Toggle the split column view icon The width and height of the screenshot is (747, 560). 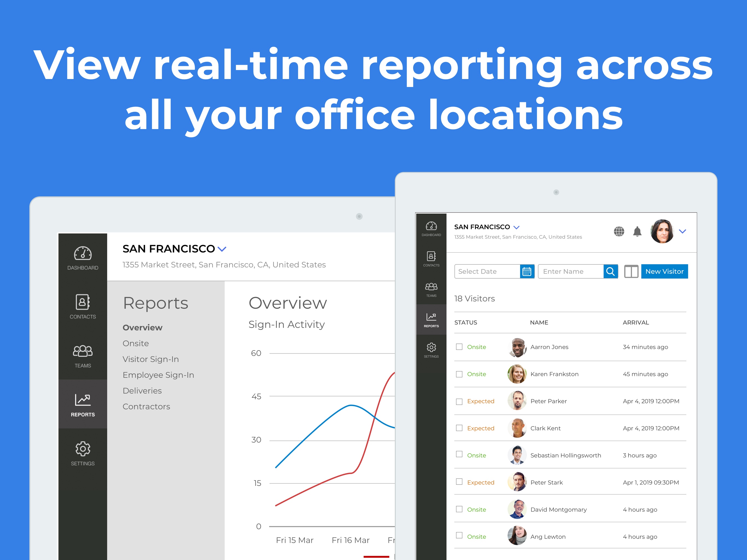(631, 271)
